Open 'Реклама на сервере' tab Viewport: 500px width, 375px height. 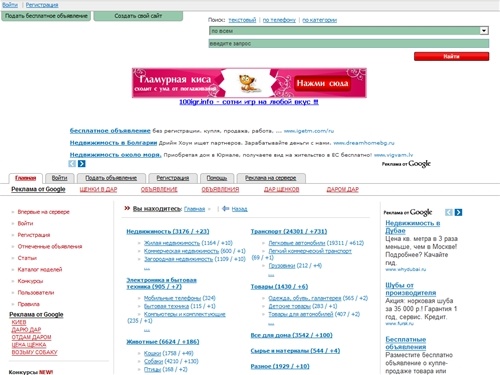271,178
